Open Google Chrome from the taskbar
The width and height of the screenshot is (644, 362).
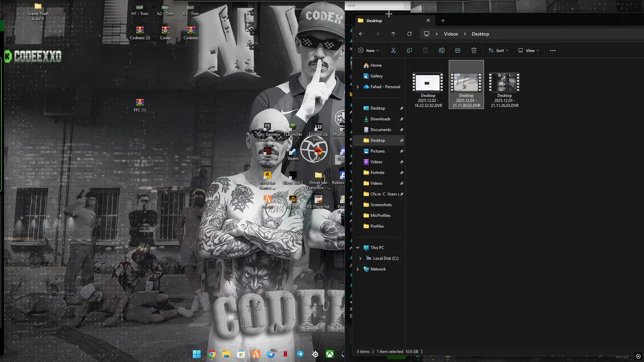coord(212,354)
